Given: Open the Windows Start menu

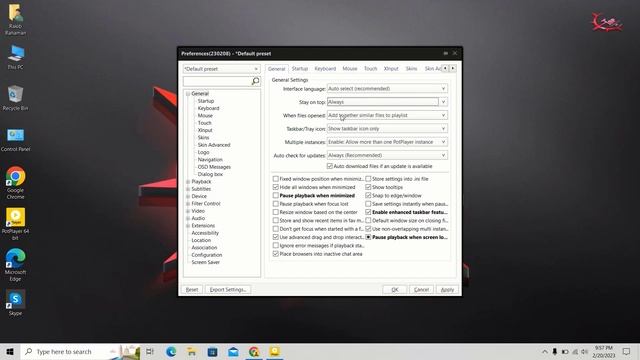Looking at the screenshot, I should (x=10, y=351).
